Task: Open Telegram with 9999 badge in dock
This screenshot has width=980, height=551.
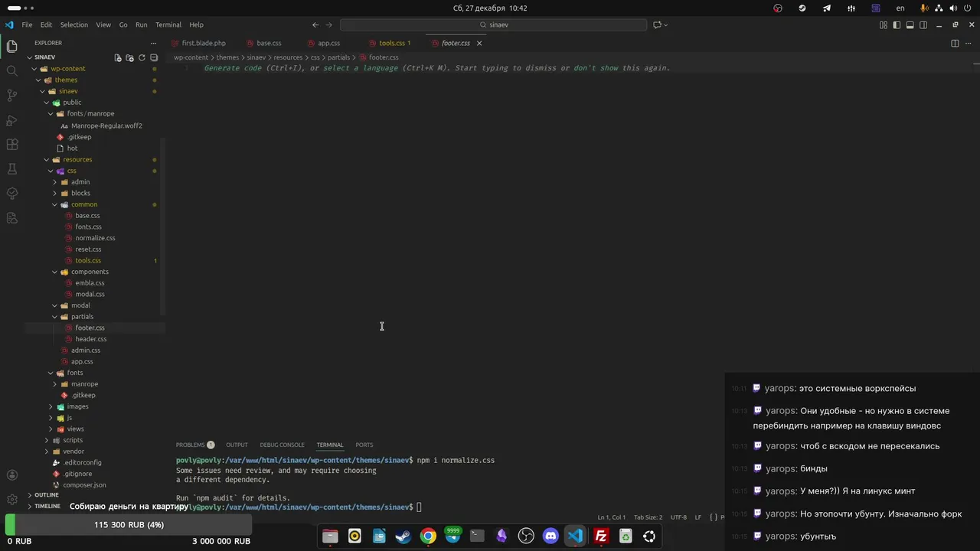Action: (x=452, y=536)
